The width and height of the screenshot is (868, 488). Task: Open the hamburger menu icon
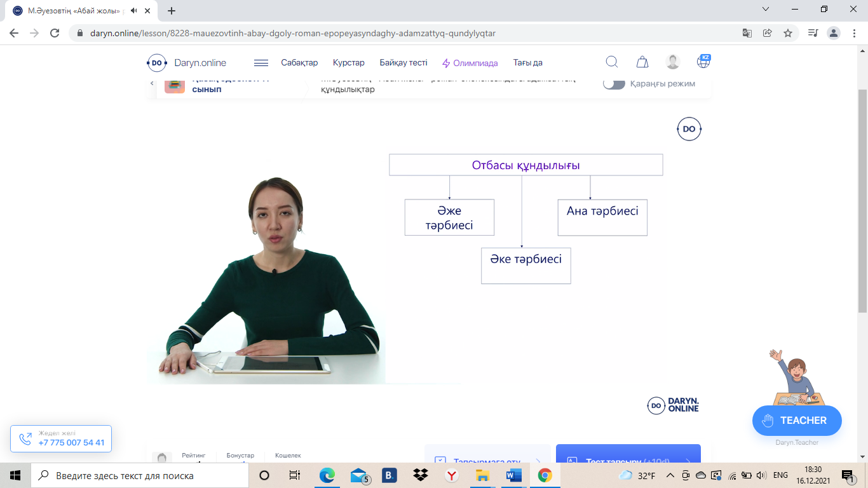261,63
